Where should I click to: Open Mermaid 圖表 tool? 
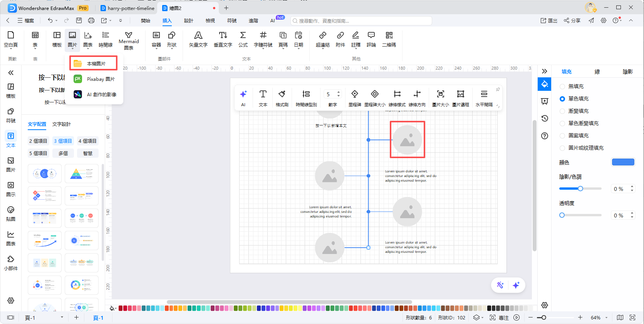[129, 40]
